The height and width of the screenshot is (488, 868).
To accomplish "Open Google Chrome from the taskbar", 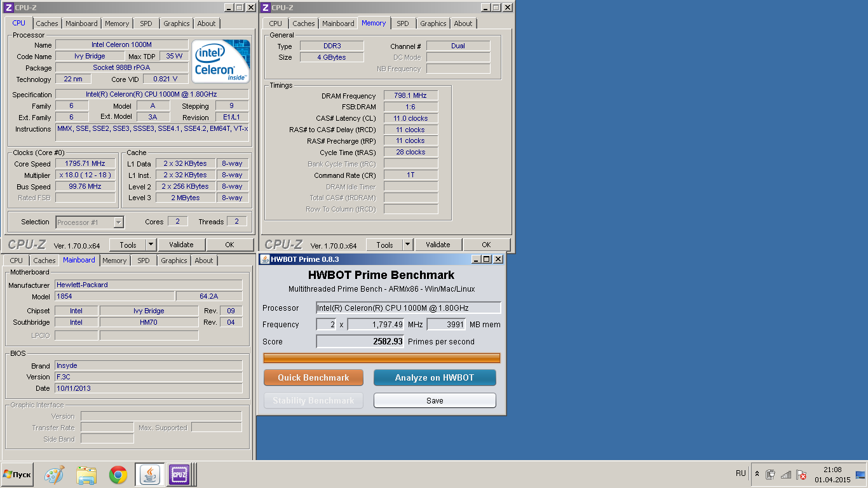I will click(x=118, y=475).
